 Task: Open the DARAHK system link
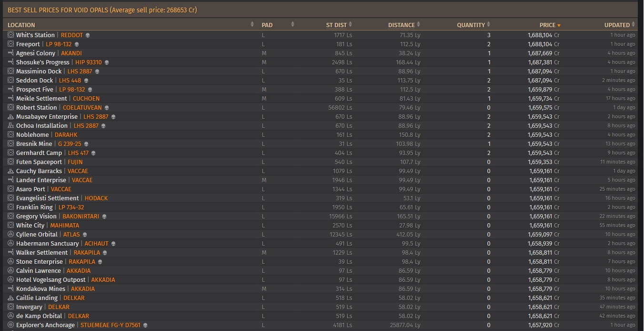(66, 134)
